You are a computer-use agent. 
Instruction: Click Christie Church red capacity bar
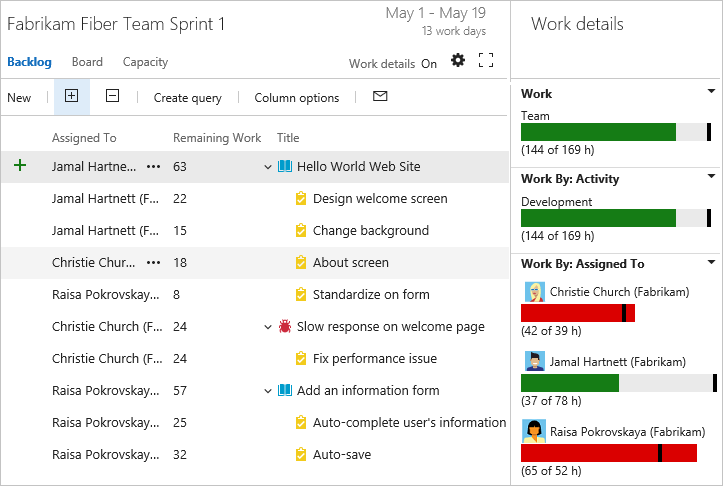(578, 313)
